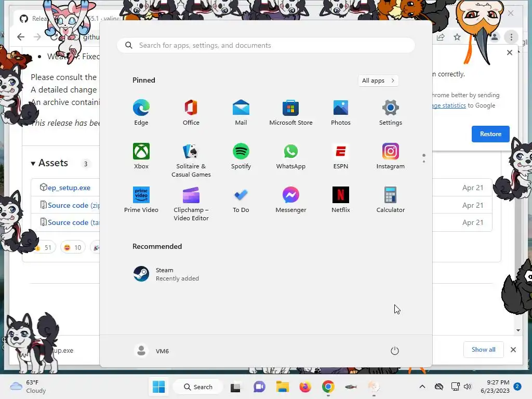Open Messenger
The height and width of the screenshot is (399, 532).
291,200
